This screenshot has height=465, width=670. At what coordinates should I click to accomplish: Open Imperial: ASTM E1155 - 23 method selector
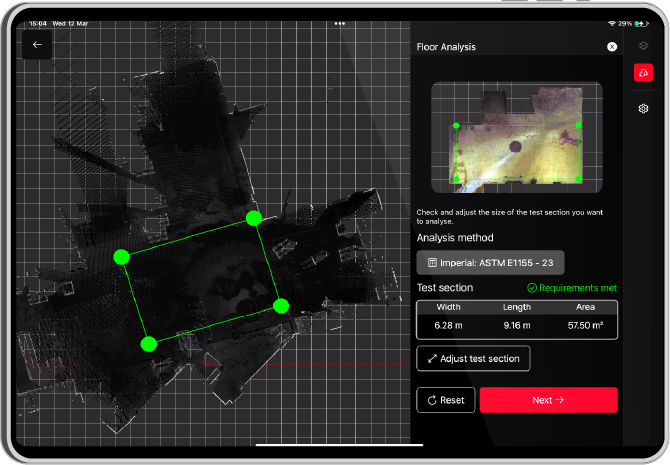point(490,262)
